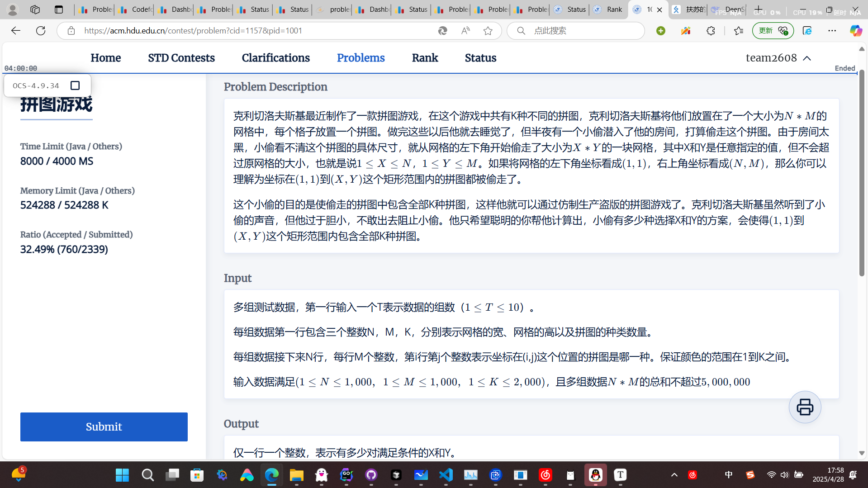868x488 pixels.
Task: Open the notification bell in tray
Action: tap(853, 475)
